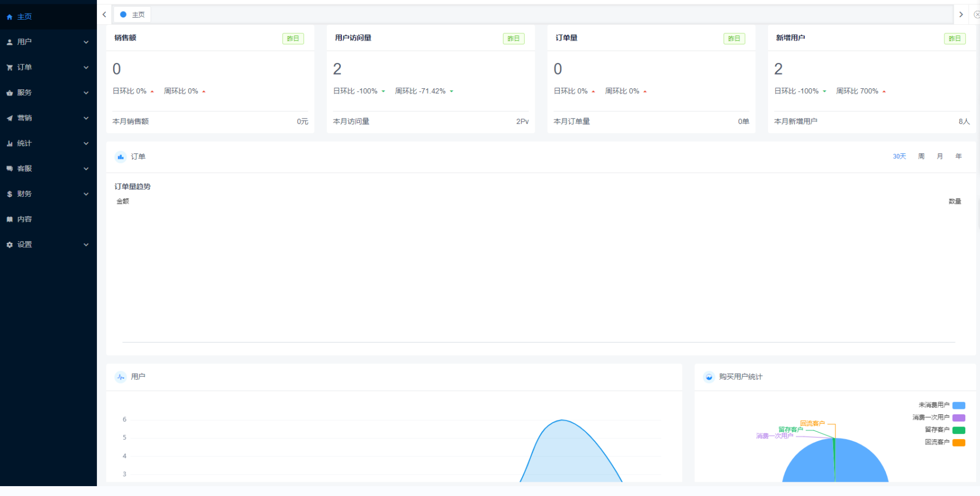This screenshot has height=496, width=980.
Task: Expand the 订单 sidebar menu chevron
Action: (x=86, y=67)
